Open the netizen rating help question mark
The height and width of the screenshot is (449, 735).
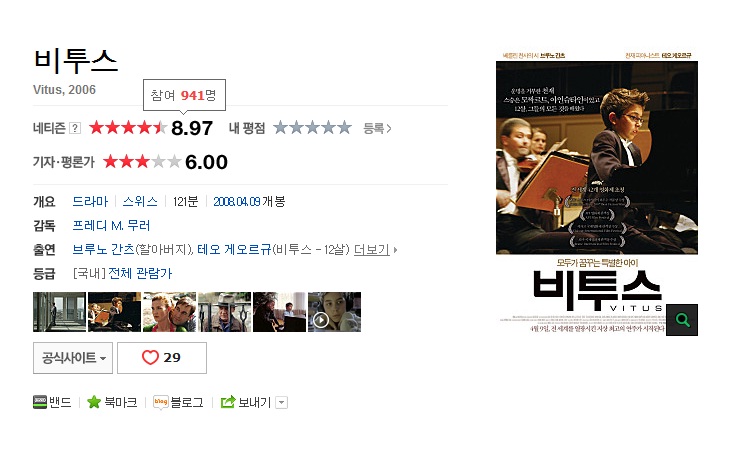75,128
